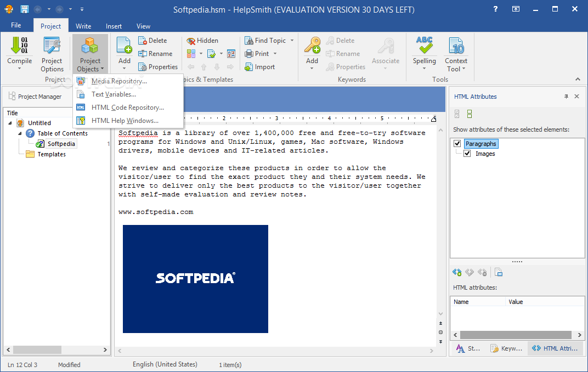Open HTML Code Repository entry
This screenshot has width=588, height=372.
128,107
